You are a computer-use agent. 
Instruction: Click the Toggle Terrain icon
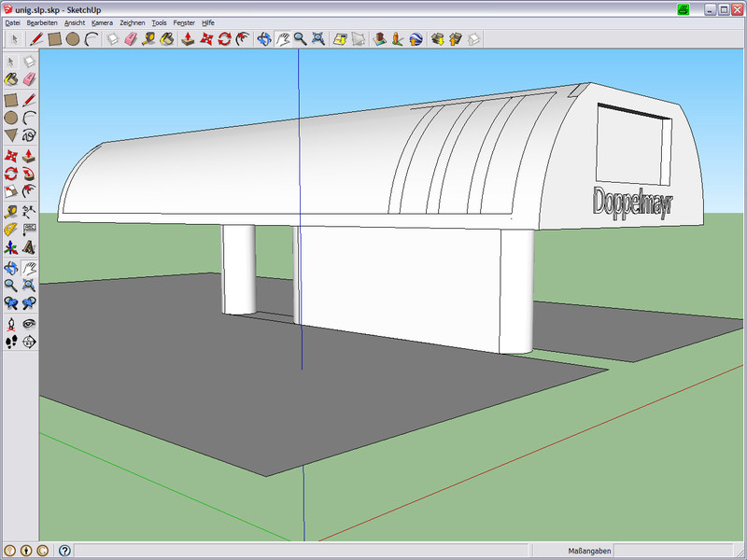pyautogui.click(x=359, y=39)
